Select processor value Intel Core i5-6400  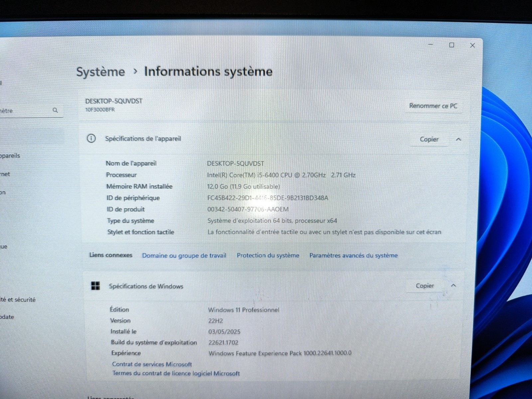point(281,175)
